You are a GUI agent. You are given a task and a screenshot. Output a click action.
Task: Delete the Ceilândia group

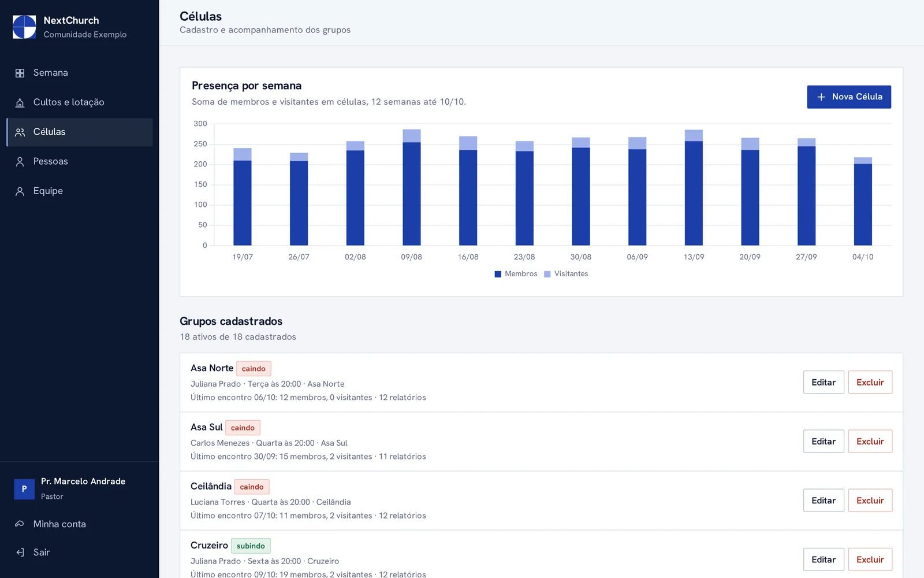click(870, 501)
